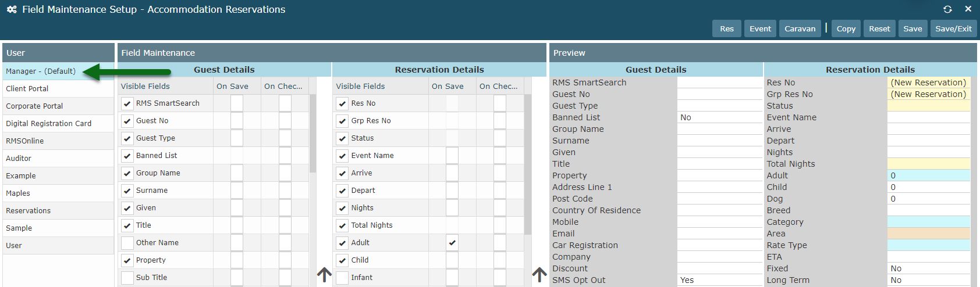Click the gears icon beside the window title

tap(12, 9)
